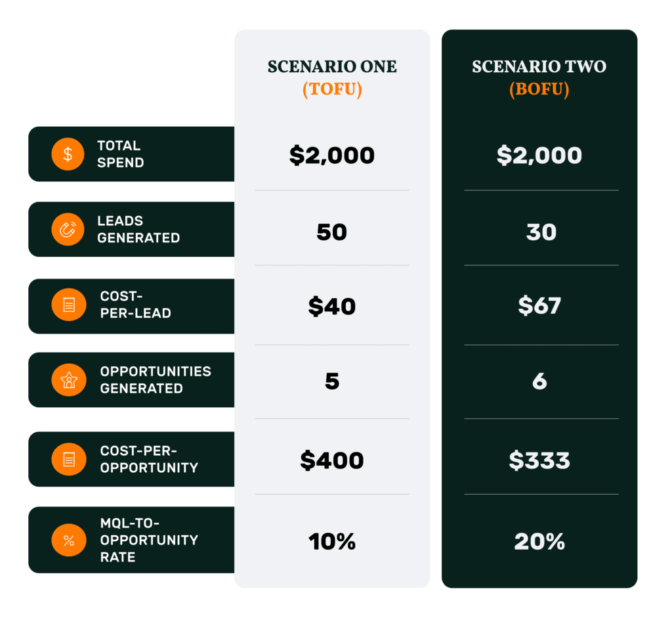Click the $400 cost-per-opportunity value
The image size is (672, 618).
332,460
